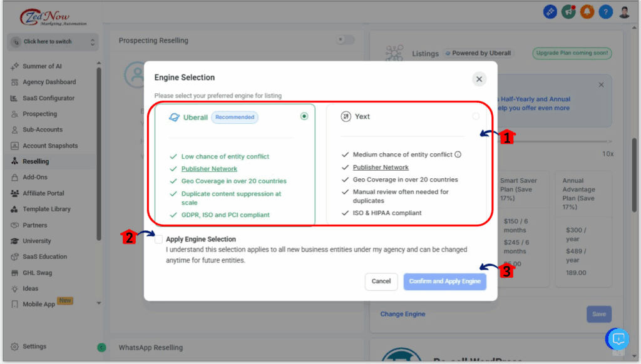Screen dimensions: 641x364
Task: Toggle the Prospecting Reselling switch
Action: coord(344,39)
